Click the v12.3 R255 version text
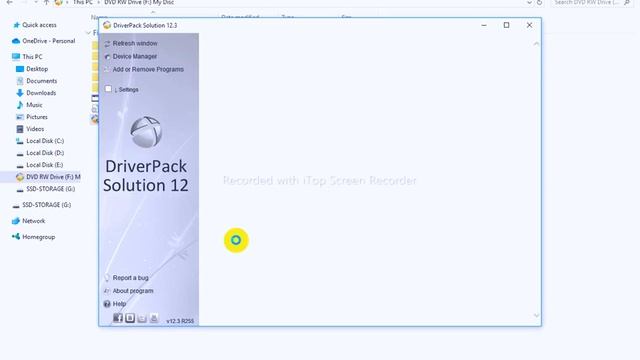The width and height of the screenshot is (640, 360). pyautogui.click(x=180, y=321)
